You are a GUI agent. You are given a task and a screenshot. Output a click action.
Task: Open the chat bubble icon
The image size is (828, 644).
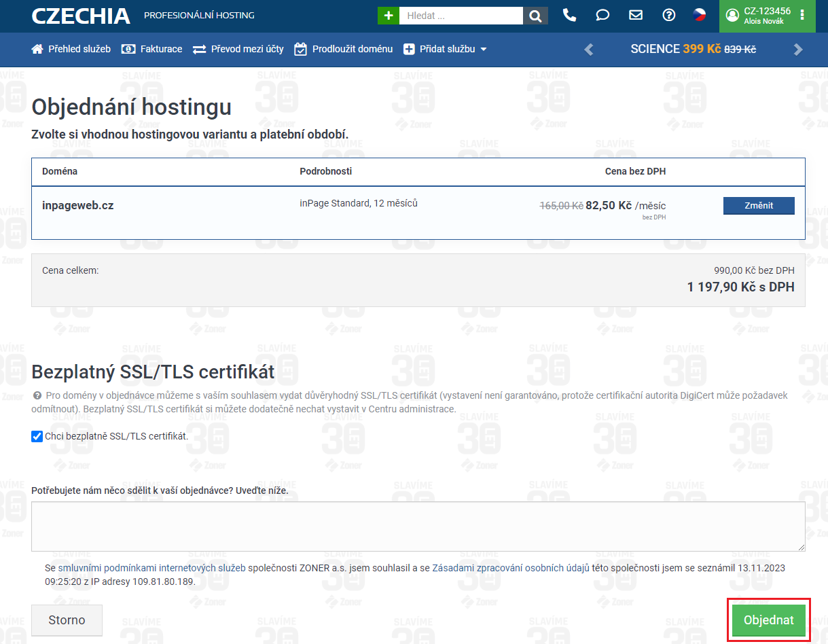pos(602,15)
